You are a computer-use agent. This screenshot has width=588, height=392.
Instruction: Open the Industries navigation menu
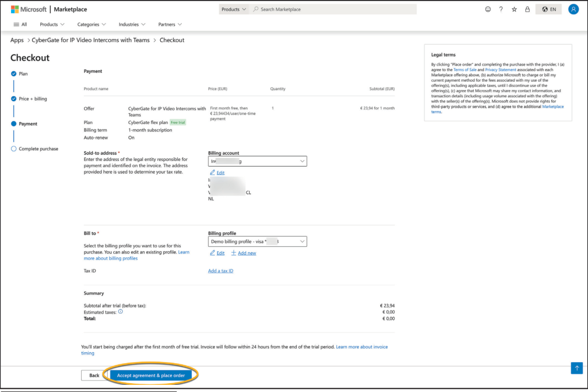pos(132,24)
